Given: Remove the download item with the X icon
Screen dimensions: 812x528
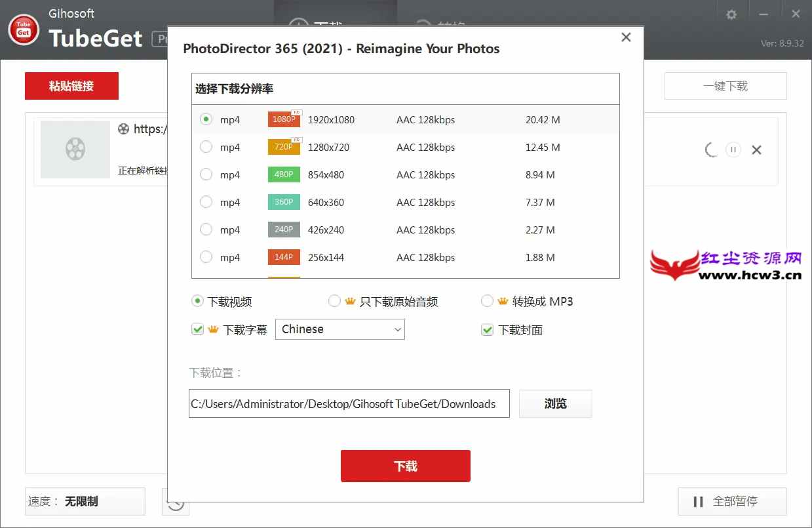Looking at the screenshot, I should pyautogui.click(x=756, y=150).
